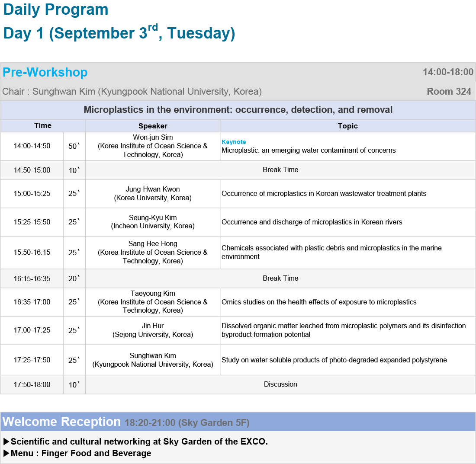Click the '17:00-17:25' time cell
Image resolution: width=476 pixels, height=464 pixels.
[32, 330]
